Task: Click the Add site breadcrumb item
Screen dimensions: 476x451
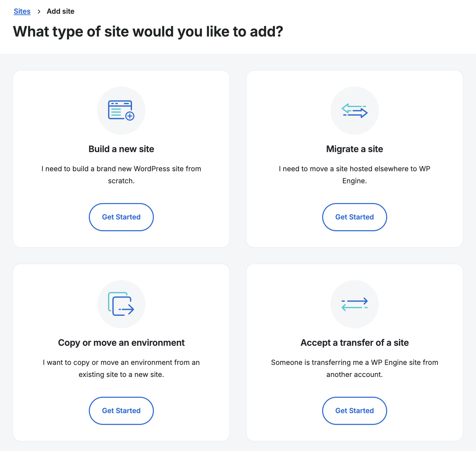Action: 61,11
